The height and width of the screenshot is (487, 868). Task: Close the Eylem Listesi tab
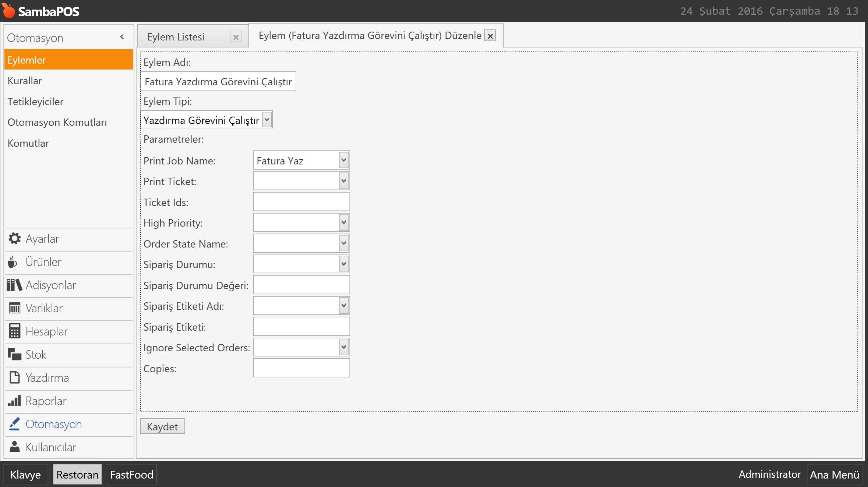pos(236,37)
